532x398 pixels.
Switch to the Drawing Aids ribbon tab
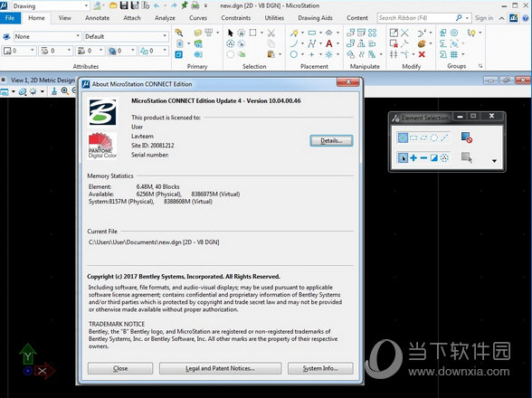(315, 18)
